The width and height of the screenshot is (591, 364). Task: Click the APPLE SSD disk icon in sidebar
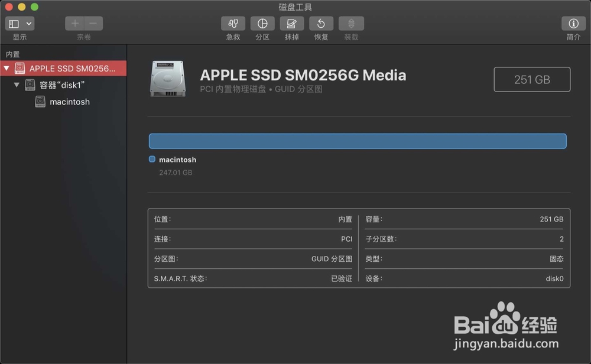20,68
